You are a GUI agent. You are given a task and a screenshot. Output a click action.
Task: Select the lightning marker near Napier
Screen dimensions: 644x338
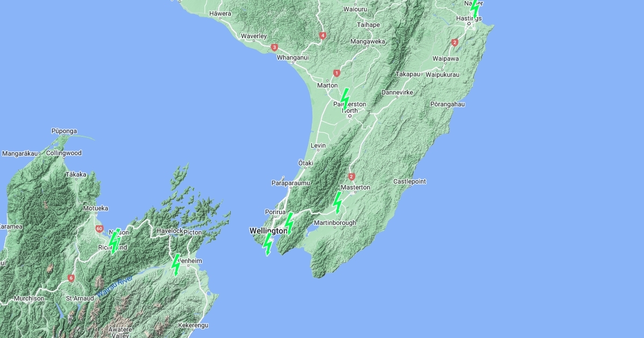[x=474, y=7]
